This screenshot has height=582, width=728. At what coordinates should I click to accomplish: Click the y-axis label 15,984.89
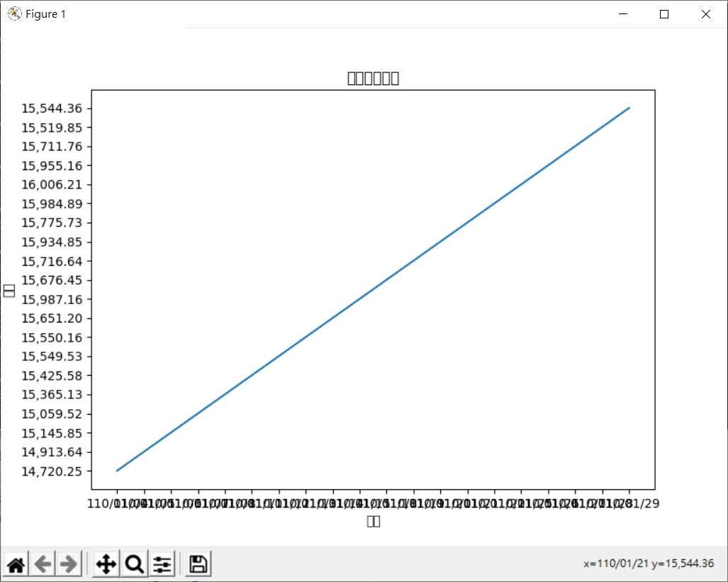(52, 204)
